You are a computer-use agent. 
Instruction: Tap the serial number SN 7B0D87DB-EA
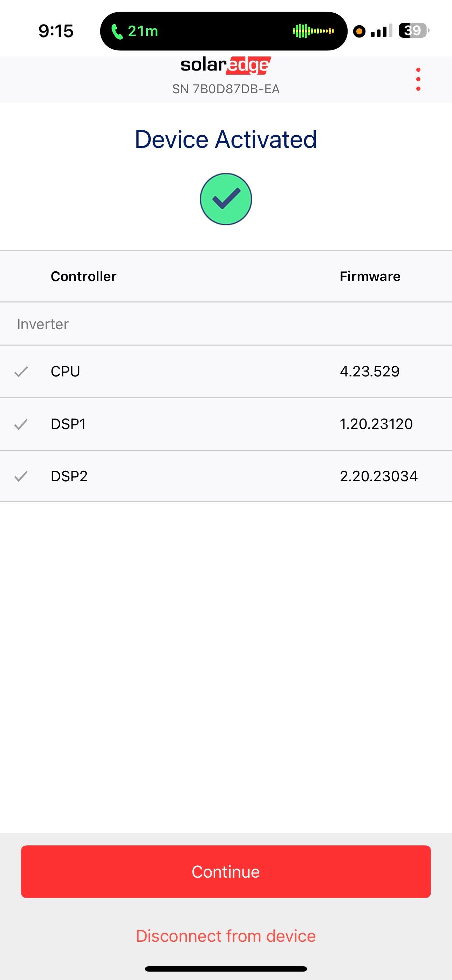[226, 89]
